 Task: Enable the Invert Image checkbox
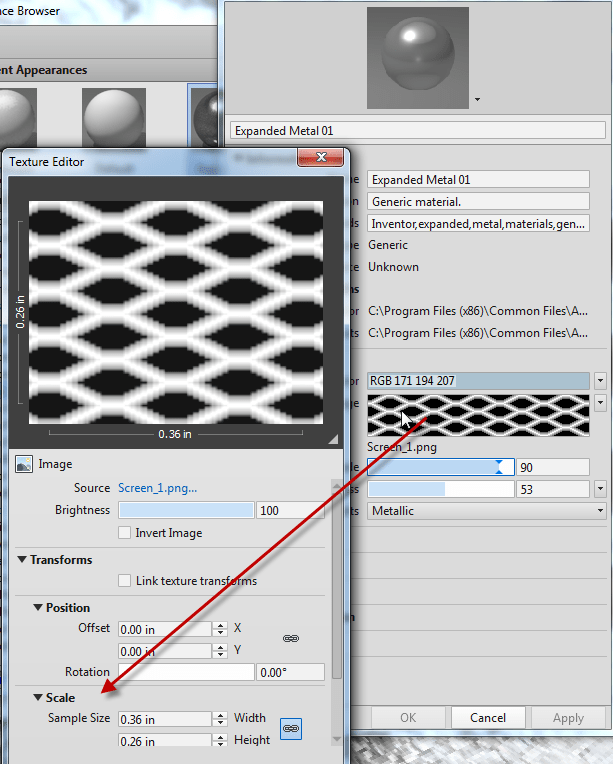pos(124,533)
